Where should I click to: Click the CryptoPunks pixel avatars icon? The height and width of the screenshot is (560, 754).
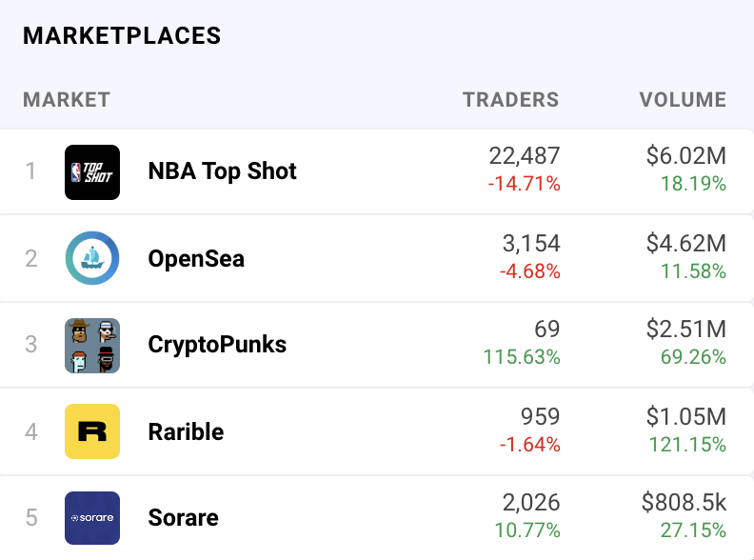[x=92, y=345]
